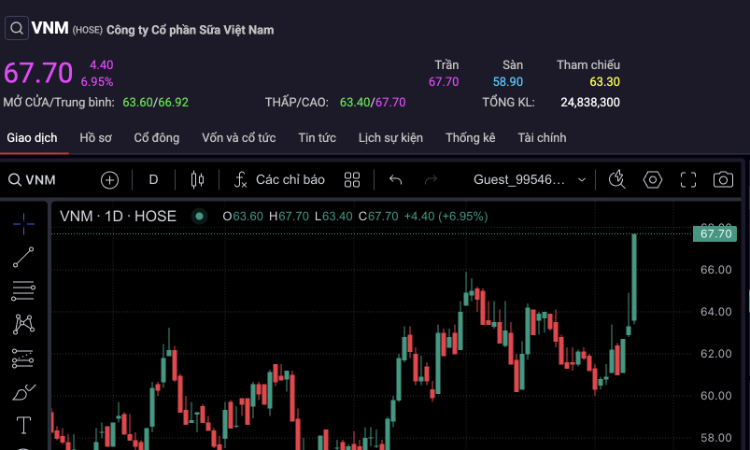
Task: Open Các chỉ báo indicators
Action: (280, 180)
